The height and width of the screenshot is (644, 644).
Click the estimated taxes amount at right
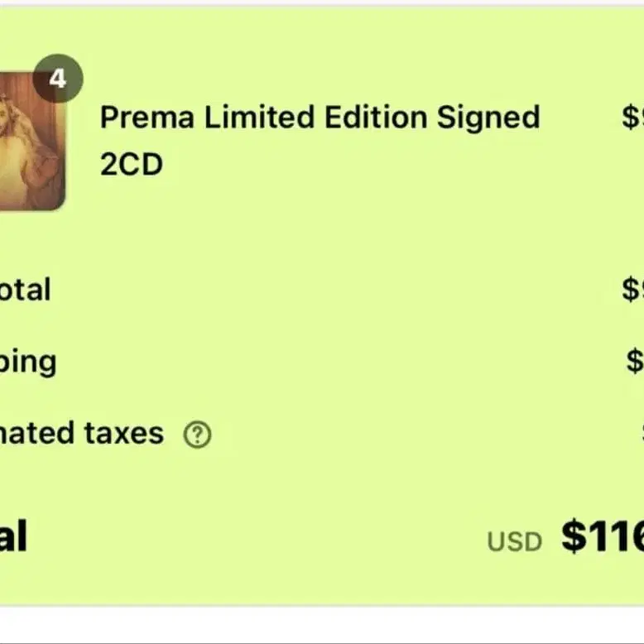[642, 433]
